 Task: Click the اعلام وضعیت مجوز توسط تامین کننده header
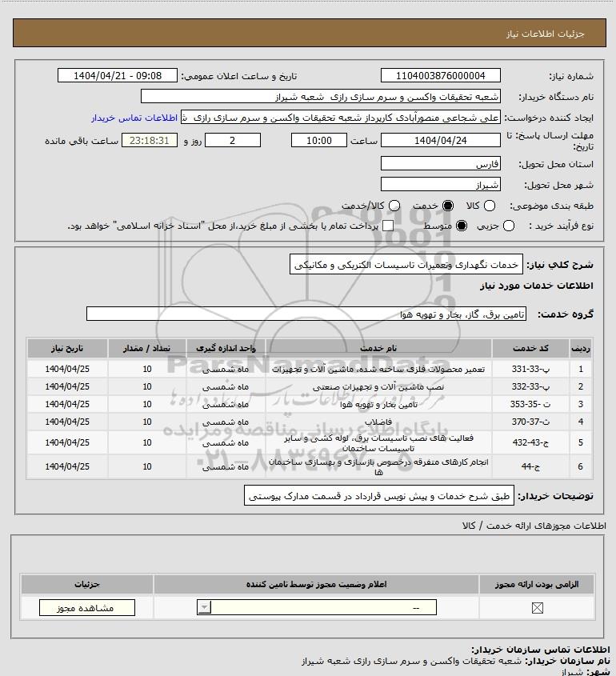pos(317,585)
